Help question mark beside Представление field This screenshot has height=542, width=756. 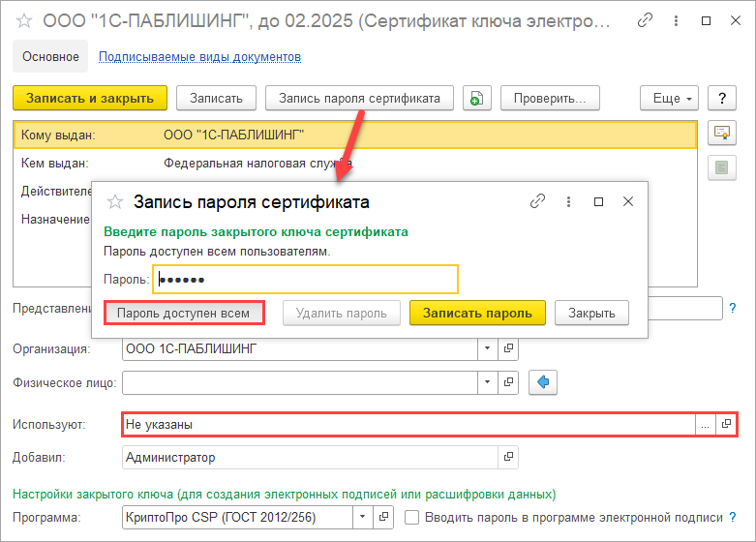733,308
